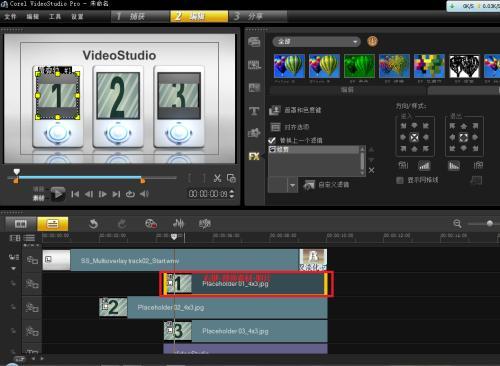Screen dimensions: 500x366
Task: Toggle ripple editing for Placeholder 02 track
Action: [x=13, y=307]
